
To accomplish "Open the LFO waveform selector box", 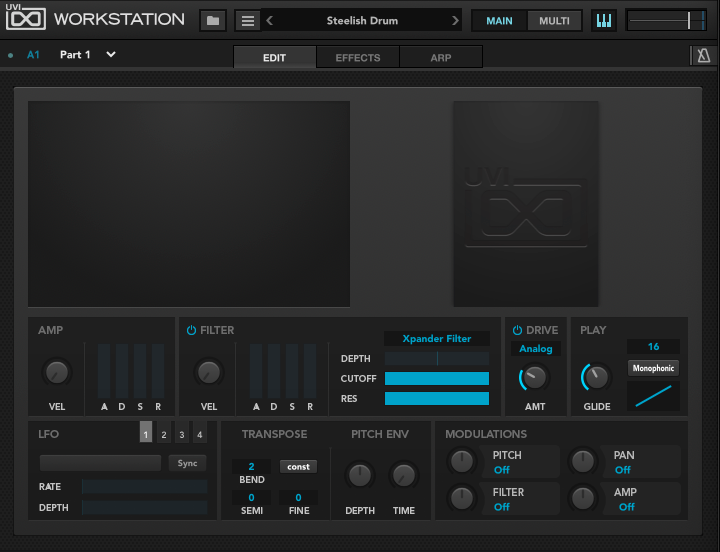I will pyautogui.click(x=100, y=463).
